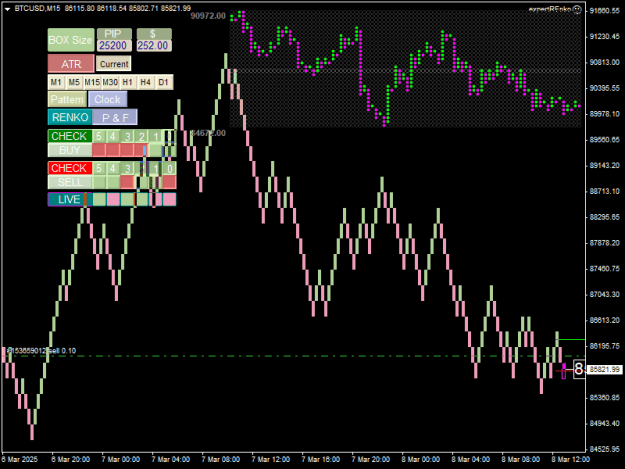Click the BUY button
Viewport: 625px width, 469px height.
(70, 150)
